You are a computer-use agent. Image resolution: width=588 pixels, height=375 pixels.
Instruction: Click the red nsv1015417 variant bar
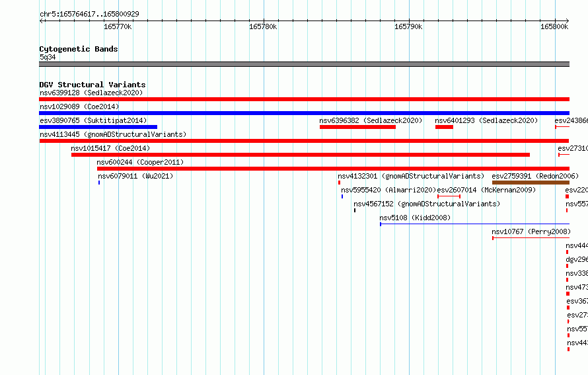(x=301, y=155)
